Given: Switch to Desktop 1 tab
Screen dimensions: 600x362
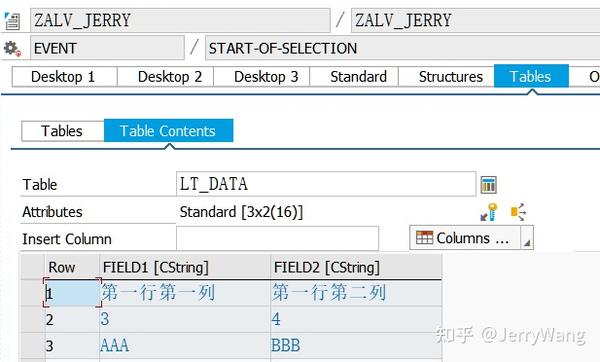Looking at the screenshot, I should click(x=64, y=77).
